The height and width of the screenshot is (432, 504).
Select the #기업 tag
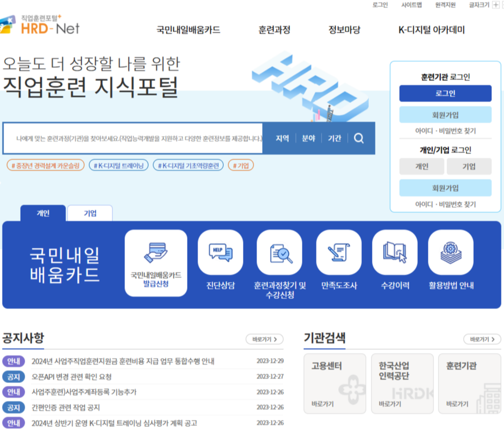241,166
